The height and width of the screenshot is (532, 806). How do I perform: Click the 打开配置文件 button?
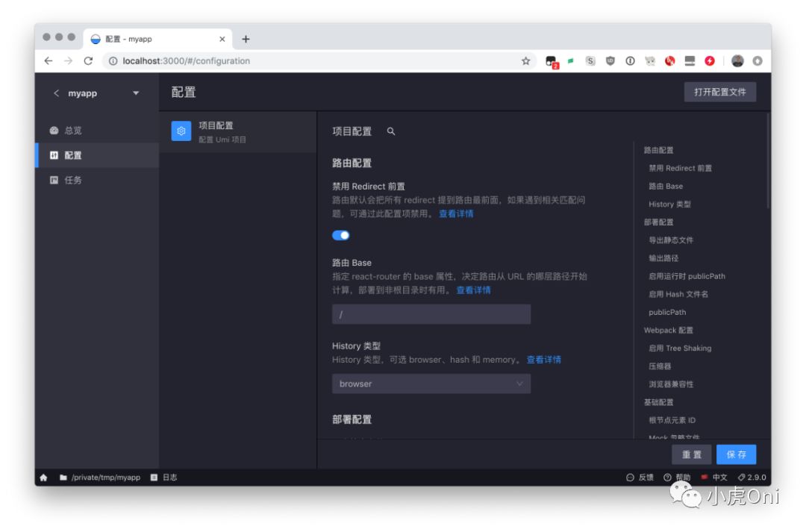click(x=719, y=92)
